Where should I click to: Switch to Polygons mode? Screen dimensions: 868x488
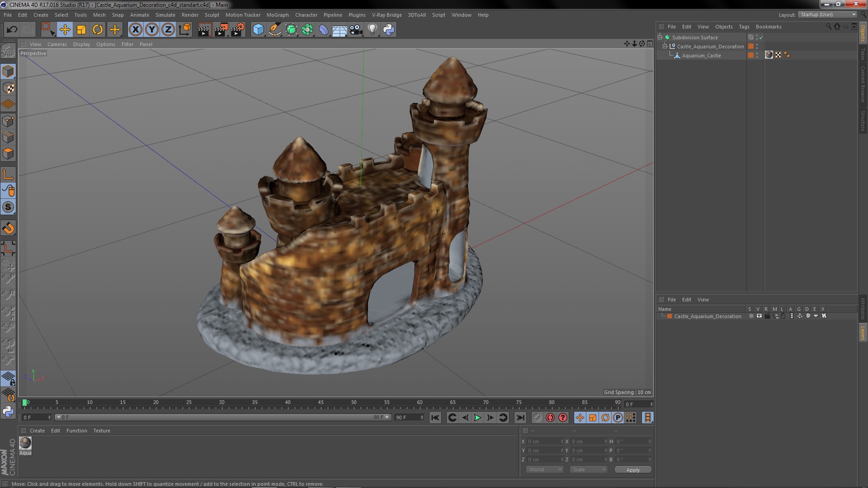coord(8,154)
